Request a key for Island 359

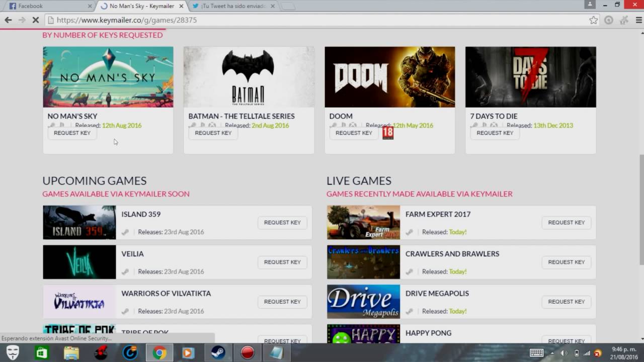(x=282, y=222)
